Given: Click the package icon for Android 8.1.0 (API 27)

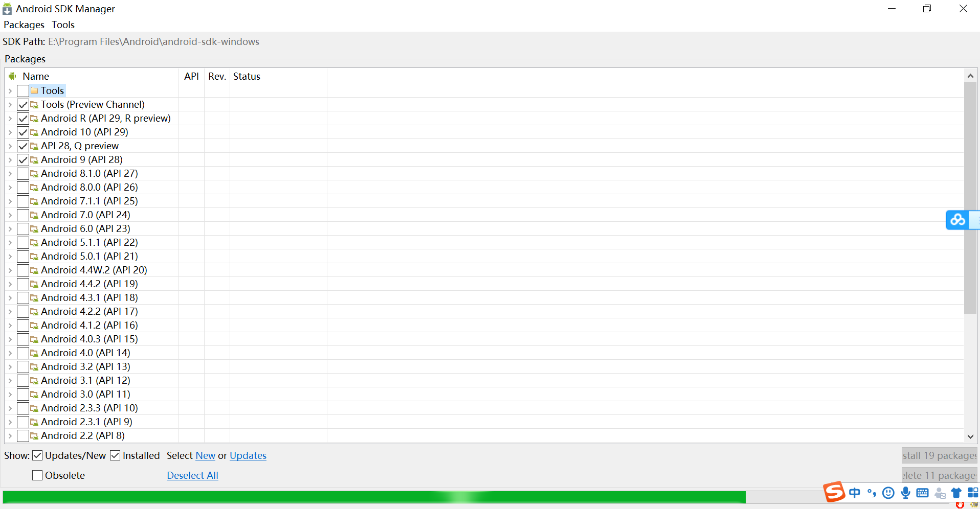Looking at the screenshot, I should (x=34, y=174).
